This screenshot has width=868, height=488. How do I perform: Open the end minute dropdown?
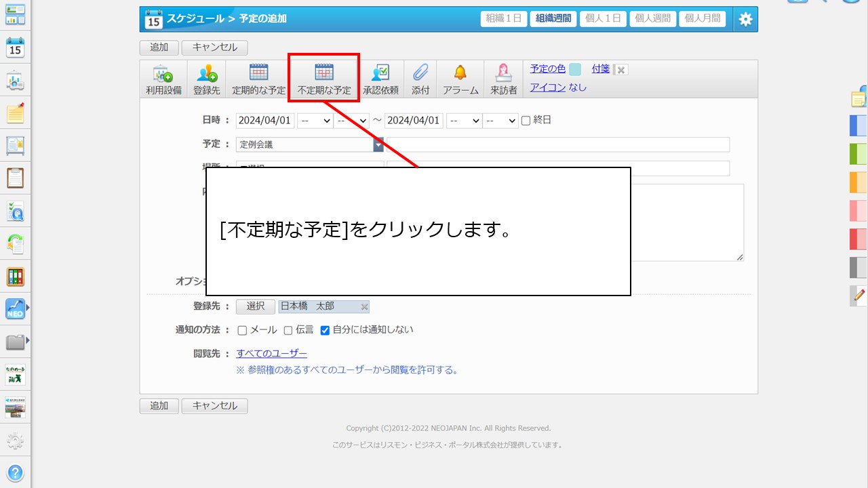tap(500, 121)
